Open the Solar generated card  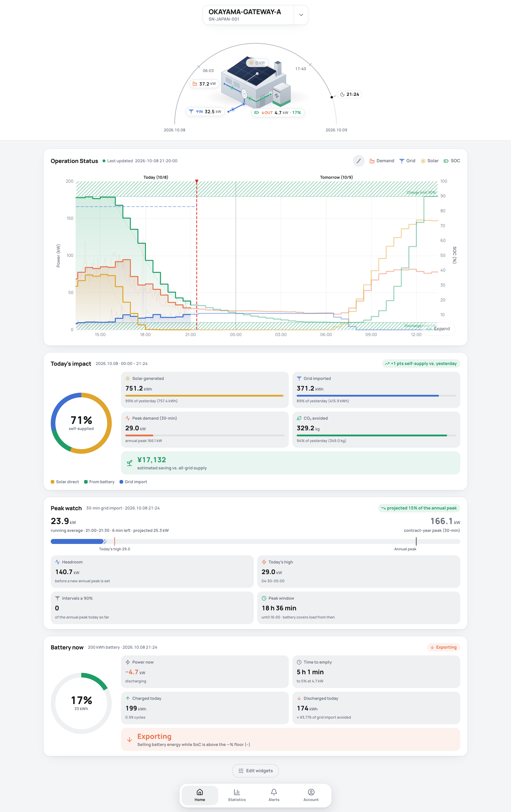click(x=205, y=390)
